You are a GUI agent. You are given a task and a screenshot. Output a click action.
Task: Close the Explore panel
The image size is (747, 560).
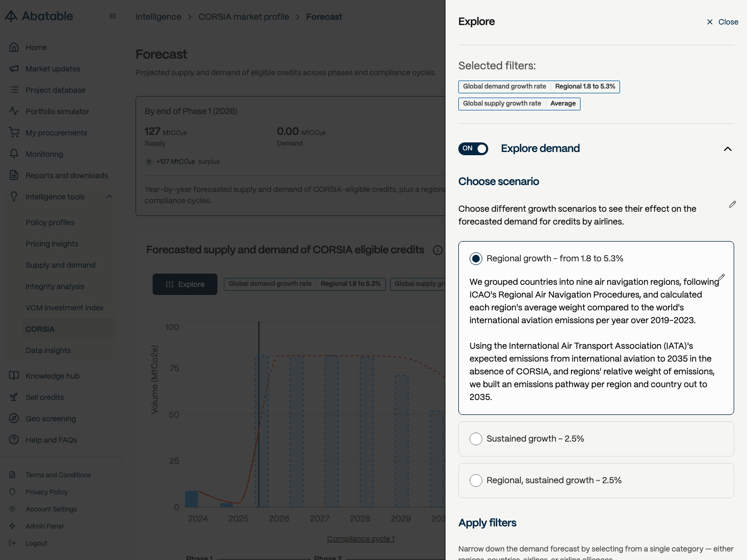[x=722, y=22]
